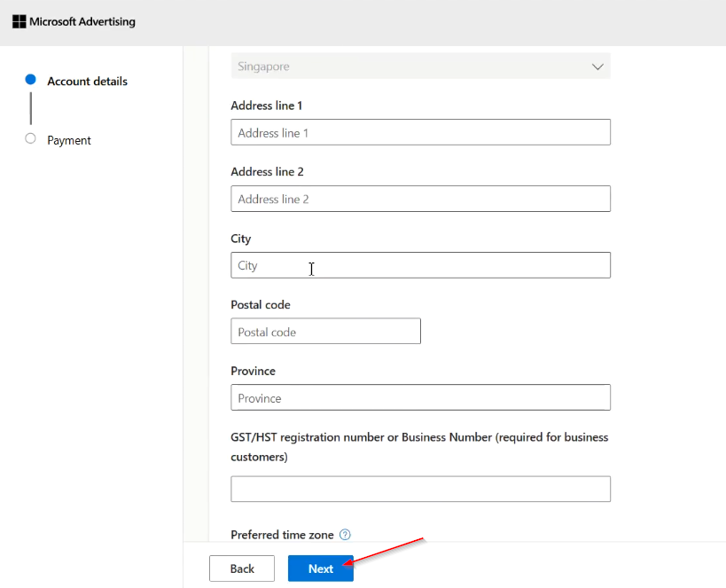Select the City text box

click(420, 265)
